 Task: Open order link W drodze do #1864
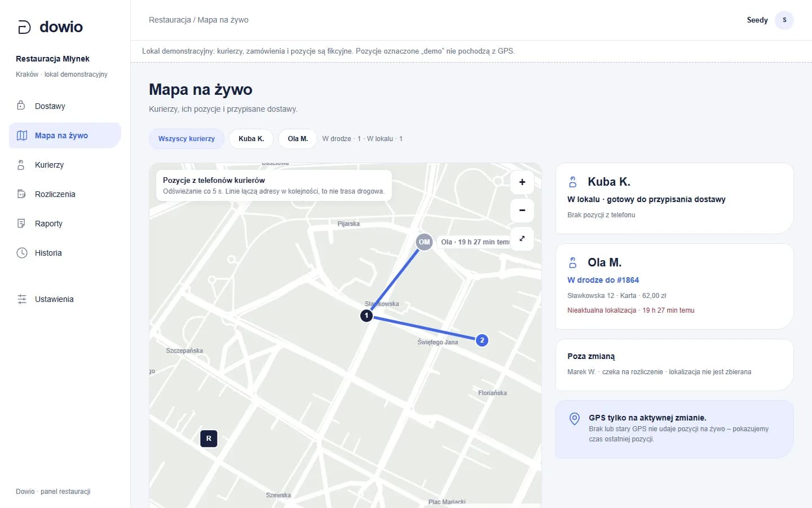[x=603, y=280]
